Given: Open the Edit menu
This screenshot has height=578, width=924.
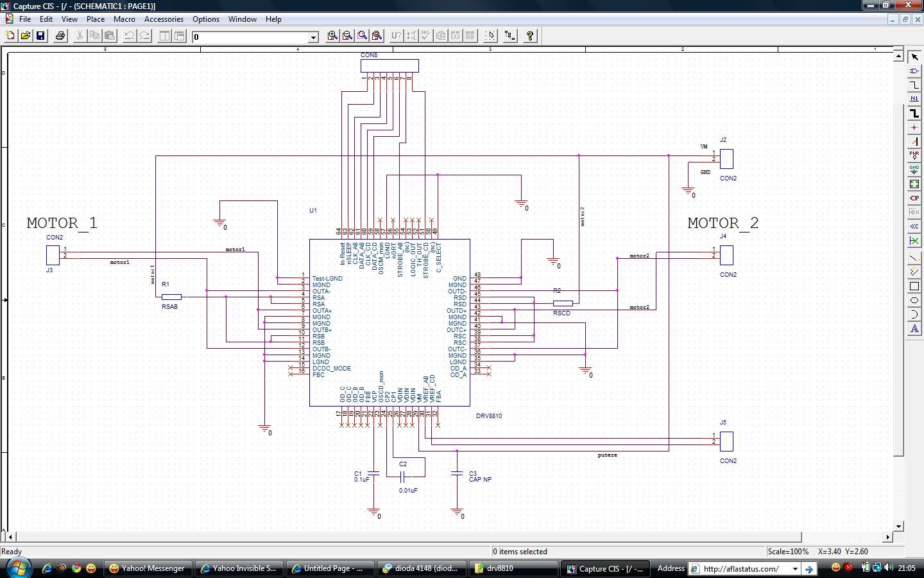Looking at the screenshot, I should pyautogui.click(x=46, y=19).
